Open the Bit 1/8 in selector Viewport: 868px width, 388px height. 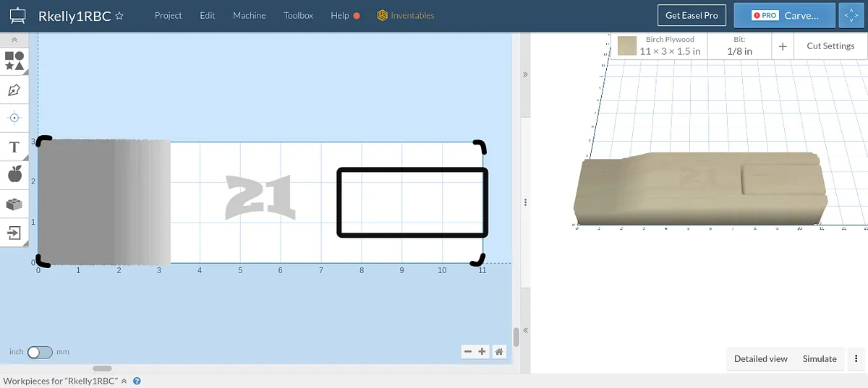point(739,46)
